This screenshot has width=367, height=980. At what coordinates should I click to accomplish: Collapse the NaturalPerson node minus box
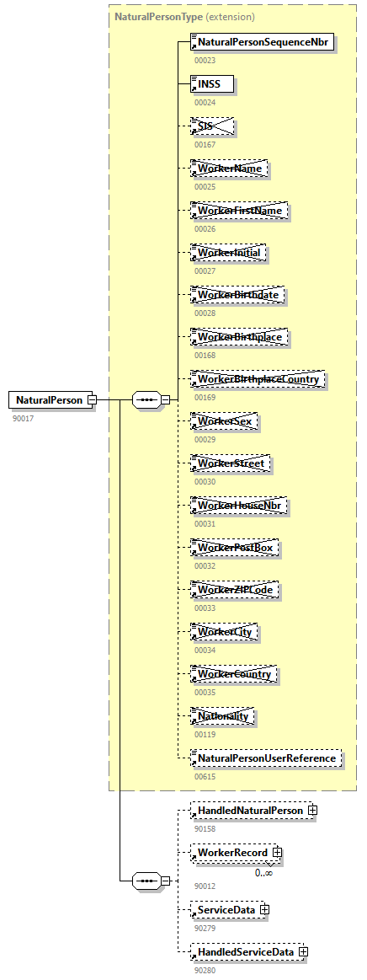(x=92, y=399)
